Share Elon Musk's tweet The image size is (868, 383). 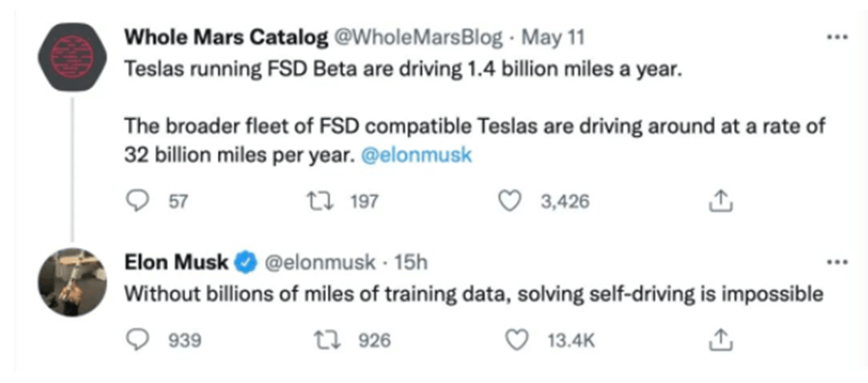[x=720, y=341]
